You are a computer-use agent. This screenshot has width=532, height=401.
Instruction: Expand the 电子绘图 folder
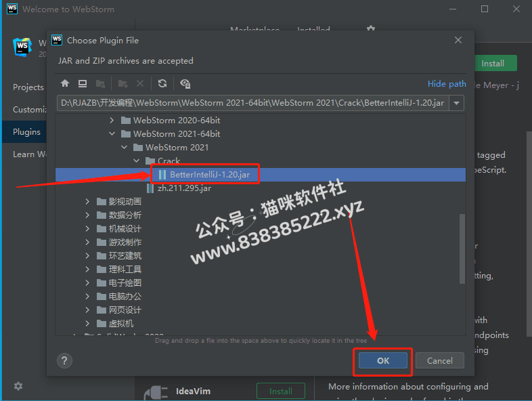(87, 283)
